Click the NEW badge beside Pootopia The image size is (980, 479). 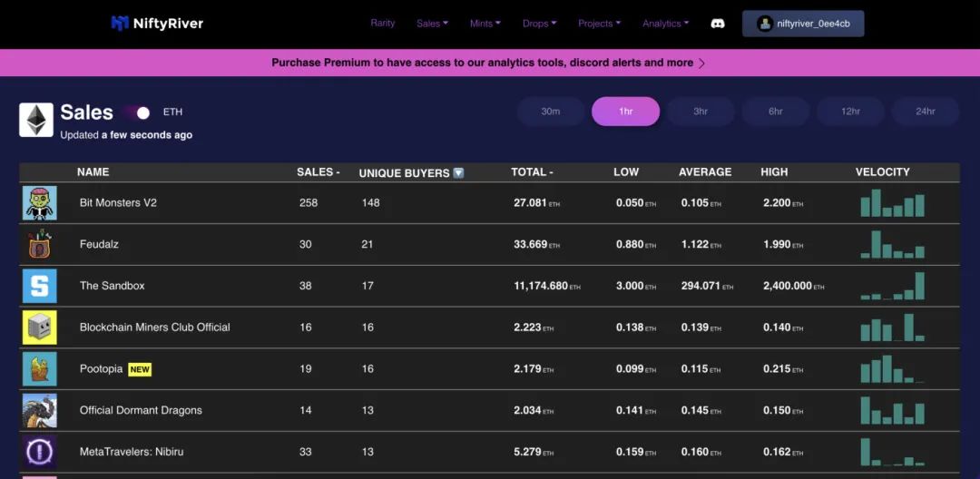click(x=140, y=370)
